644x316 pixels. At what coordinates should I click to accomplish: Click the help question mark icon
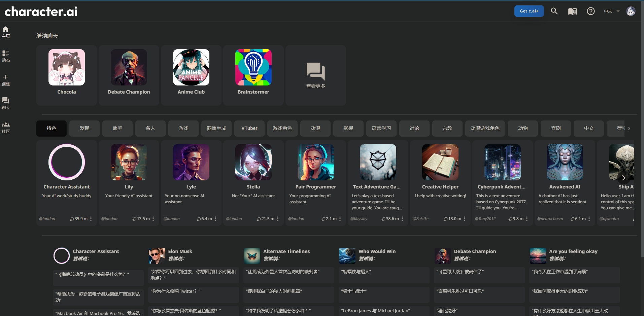coord(590,11)
